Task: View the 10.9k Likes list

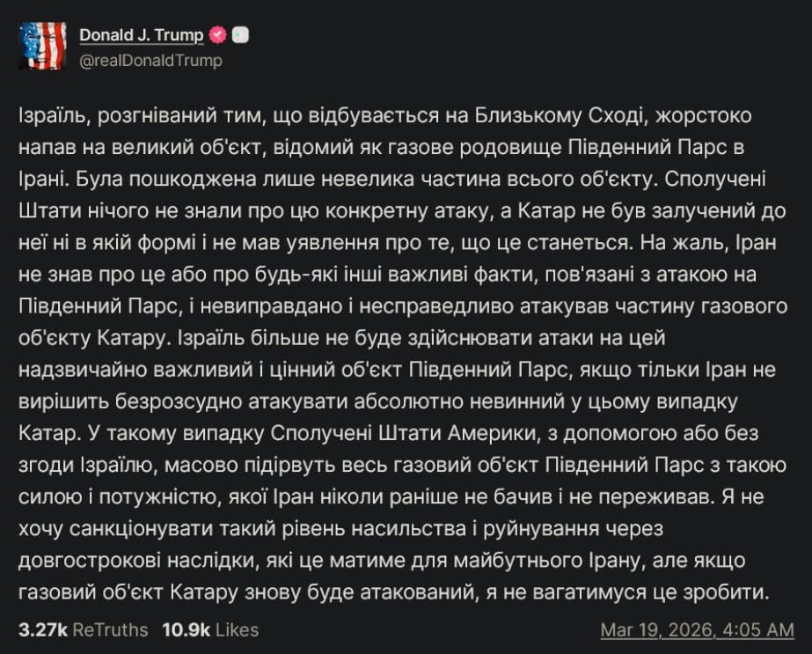Action: (210, 629)
